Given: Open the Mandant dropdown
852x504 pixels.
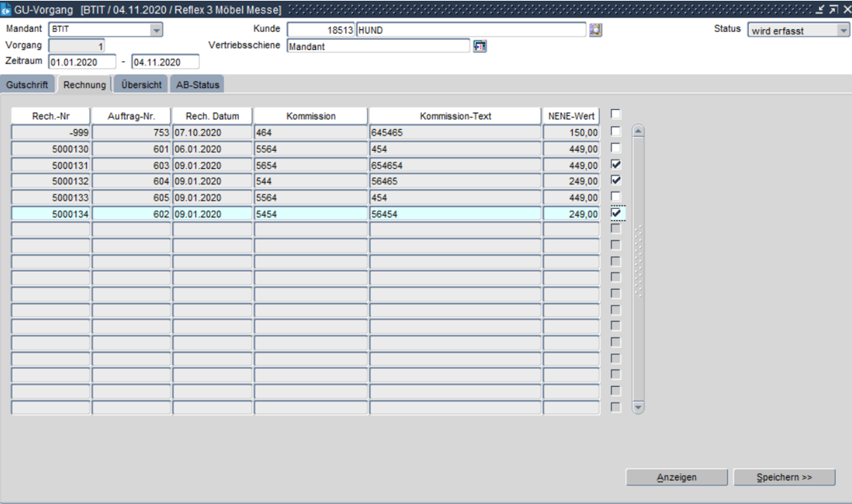Looking at the screenshot, I should tap(156, 30).
